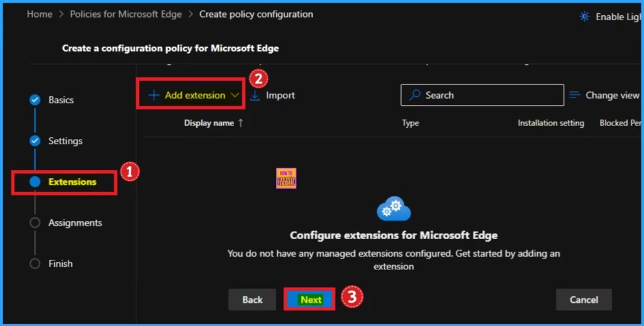Click the Settings completed checkmark circle
Image resolution: width=644 pixels, height=326 pixels.
point(35,140)
